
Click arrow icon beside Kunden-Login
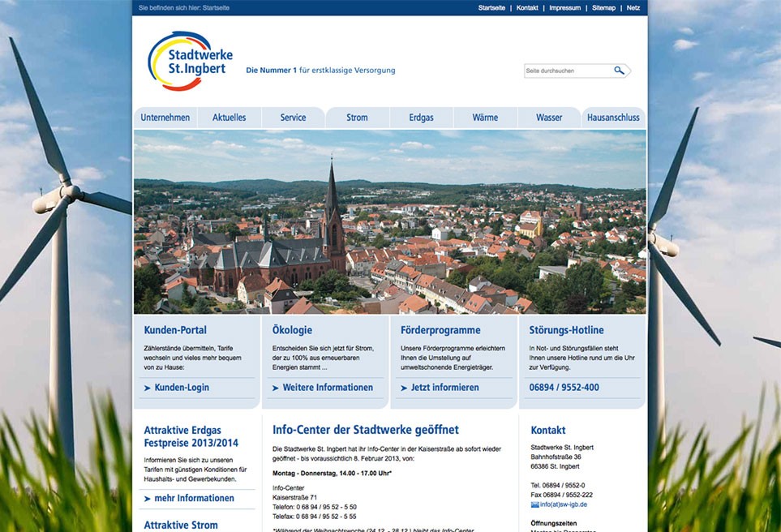pyautogui.click(x=147, y=388)
